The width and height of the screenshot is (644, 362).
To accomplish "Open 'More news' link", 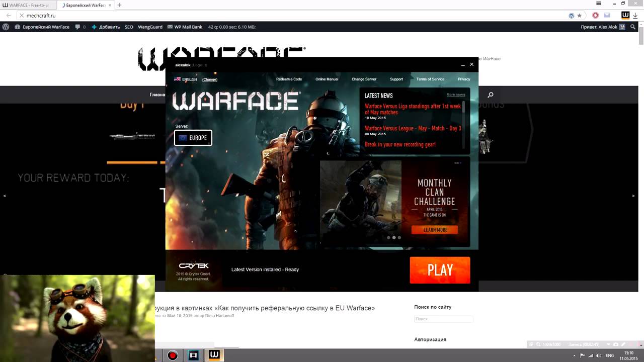I will [x=455, y=95].
